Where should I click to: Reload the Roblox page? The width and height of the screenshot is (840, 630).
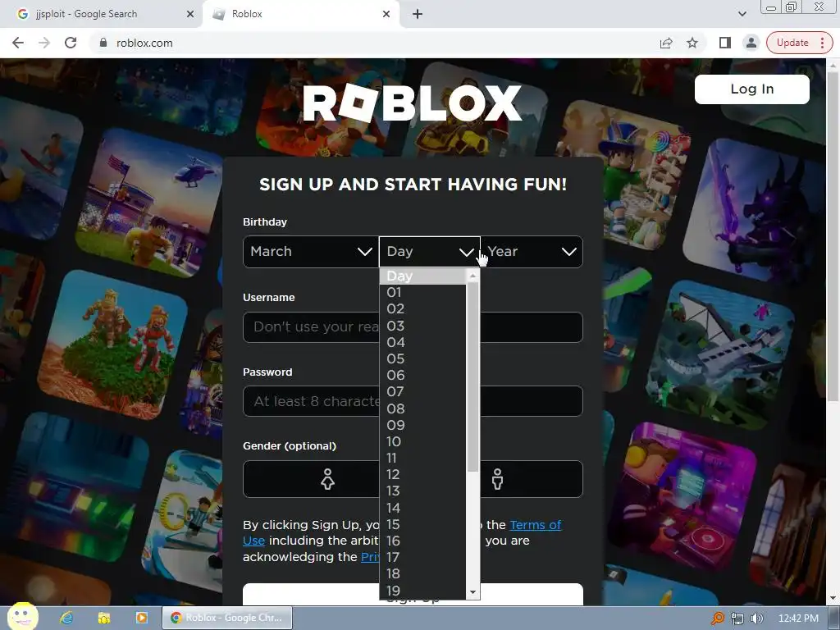[71, 43]
